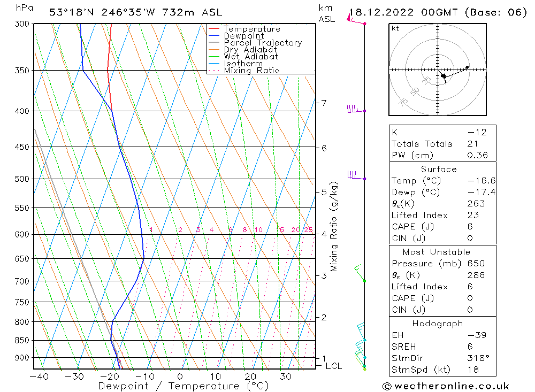Click the 'hPa' pressure axis unit
This screenshot has width=535, height=392.
coord(25,7)
